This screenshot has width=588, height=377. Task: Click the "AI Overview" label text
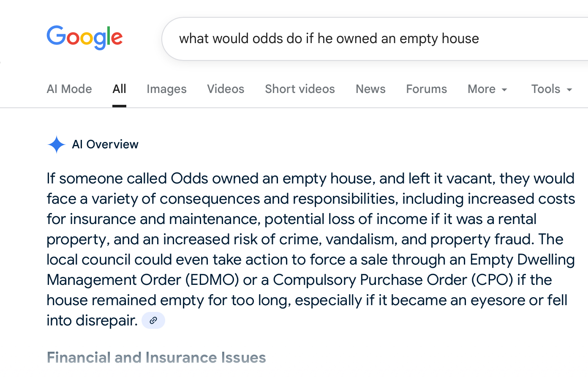(x=105, y=145)
